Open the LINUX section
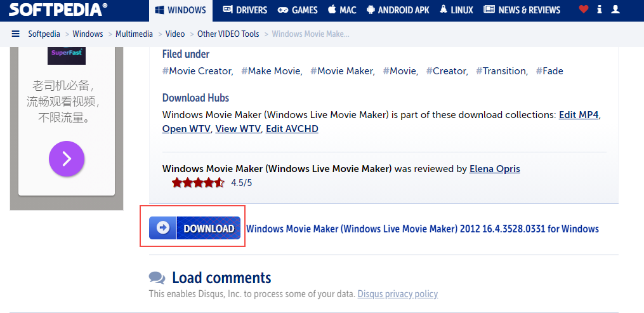644x313 pixels. click(456, 10)
